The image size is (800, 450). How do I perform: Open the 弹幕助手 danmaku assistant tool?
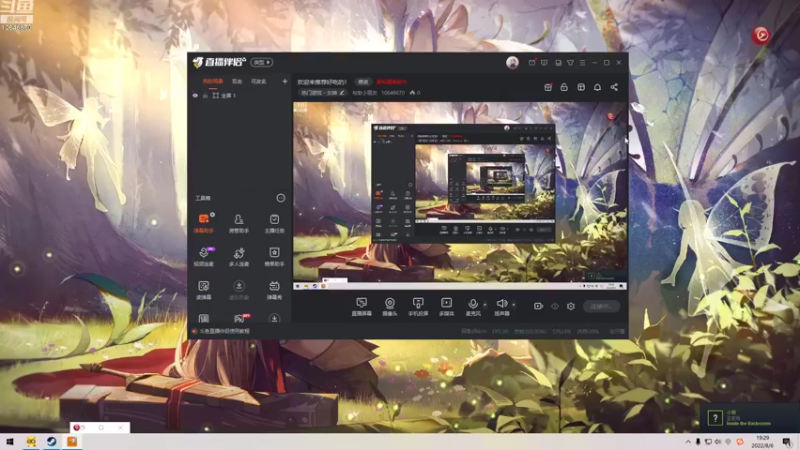pyautogui.click(x=204, y=223)
